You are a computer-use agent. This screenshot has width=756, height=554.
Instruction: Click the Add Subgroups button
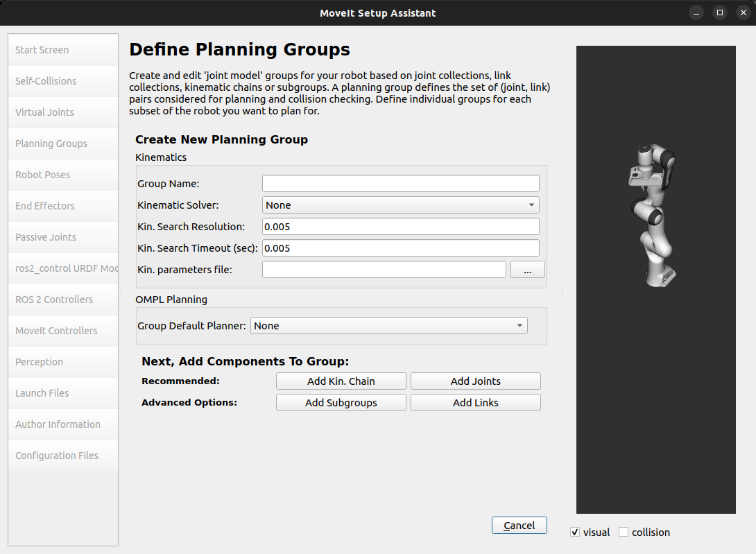tap(341, 402)
